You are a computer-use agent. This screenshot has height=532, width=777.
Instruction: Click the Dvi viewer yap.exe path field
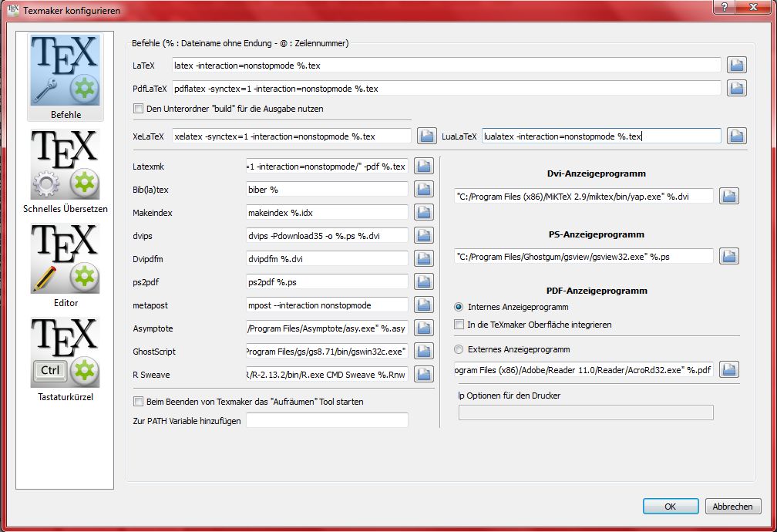584,196
